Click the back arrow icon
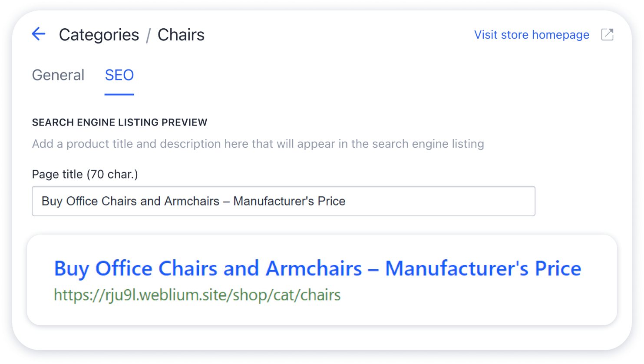 click(39, 34)
